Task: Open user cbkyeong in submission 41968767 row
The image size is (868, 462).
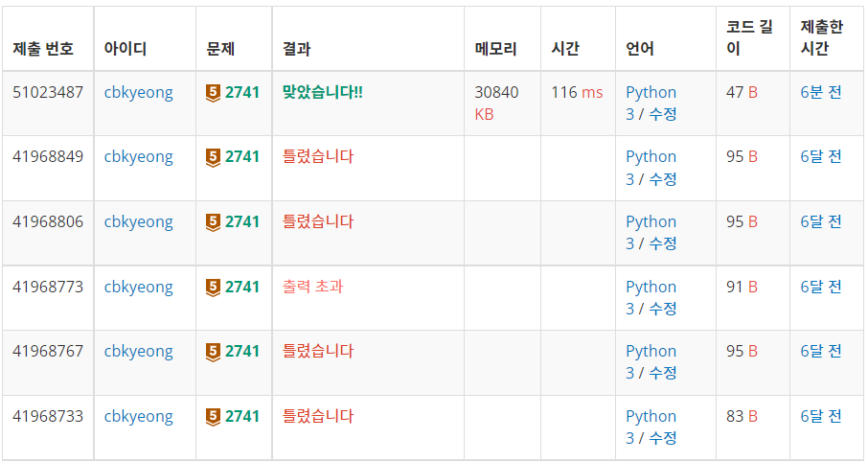Action: click(x=138, y=352)
